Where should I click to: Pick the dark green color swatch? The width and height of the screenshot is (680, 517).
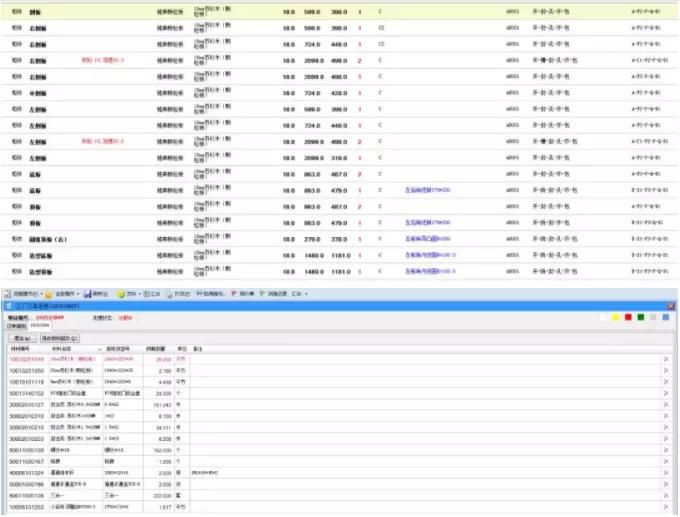tap(641, 317)
